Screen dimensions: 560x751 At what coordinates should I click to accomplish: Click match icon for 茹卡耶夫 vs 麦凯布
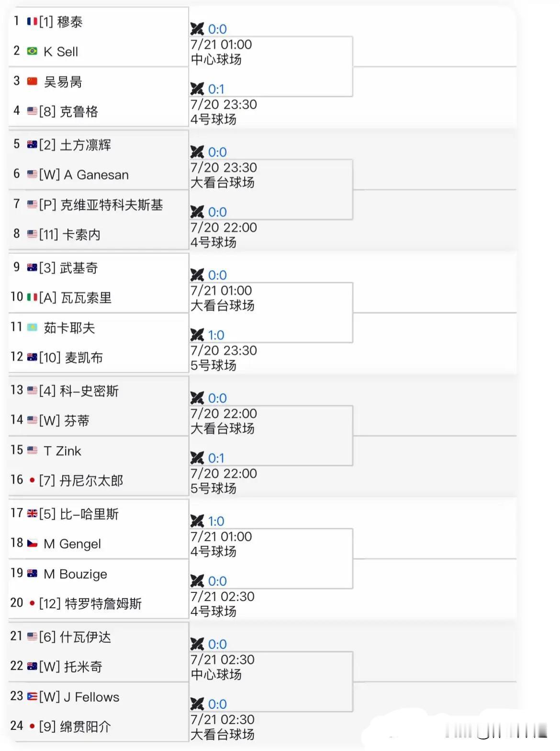pyautogui.click(x=197, y=335)
